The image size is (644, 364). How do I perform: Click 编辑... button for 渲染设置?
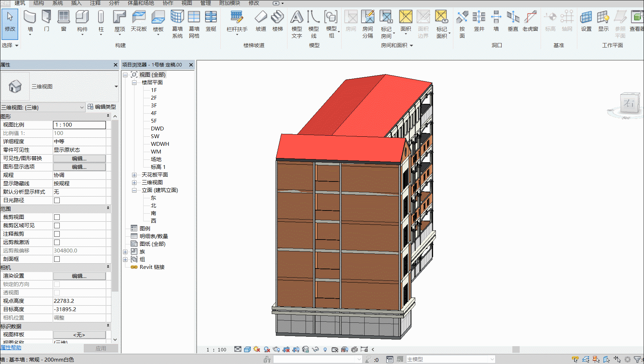point(79,276)
